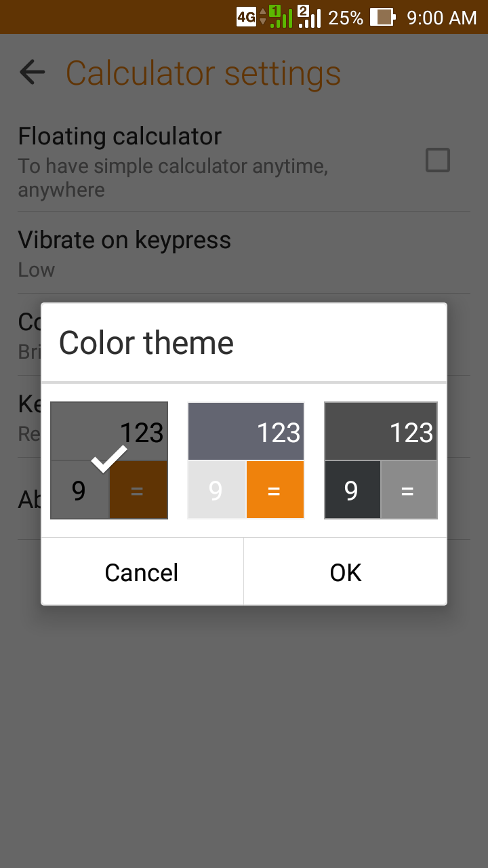Image resolution: width=488 pixels, height=868 pixels.
Task: Confirm with the OK button
Action: [346, 572]
